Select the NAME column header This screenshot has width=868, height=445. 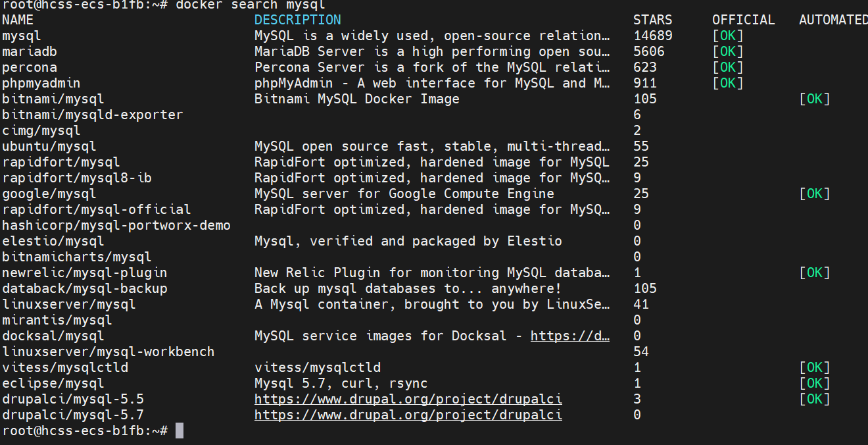tap(18, 20)
